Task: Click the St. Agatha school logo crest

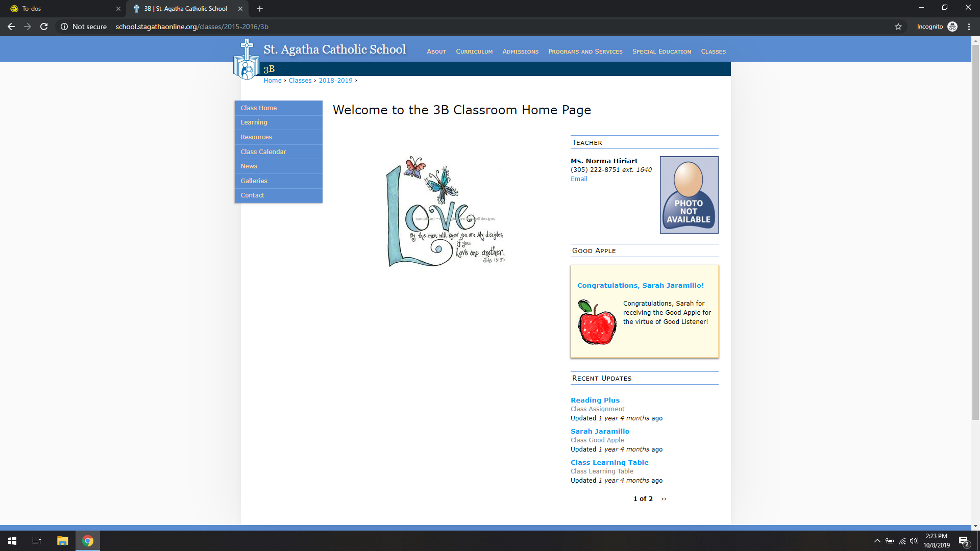Action: 247,60
